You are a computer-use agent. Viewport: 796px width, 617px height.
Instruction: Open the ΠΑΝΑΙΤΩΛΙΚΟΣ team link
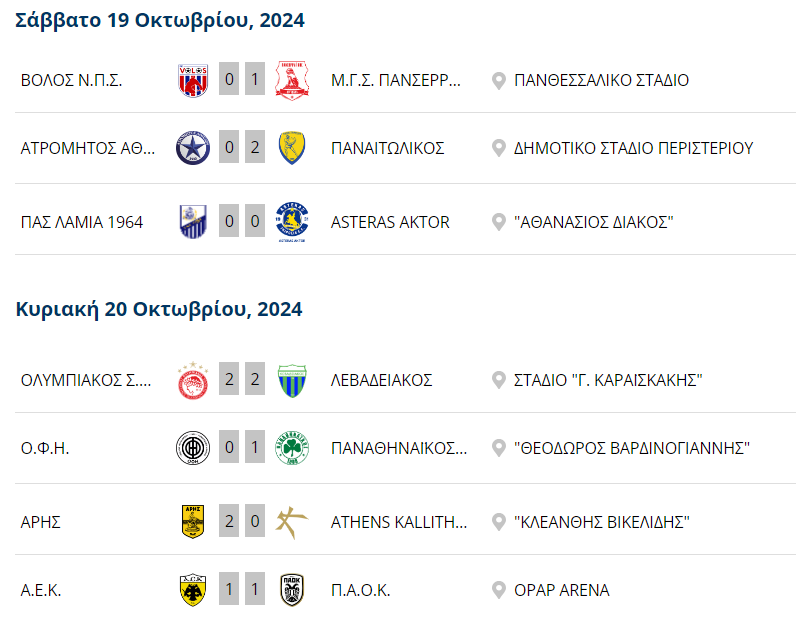click(x=388, y=148)
